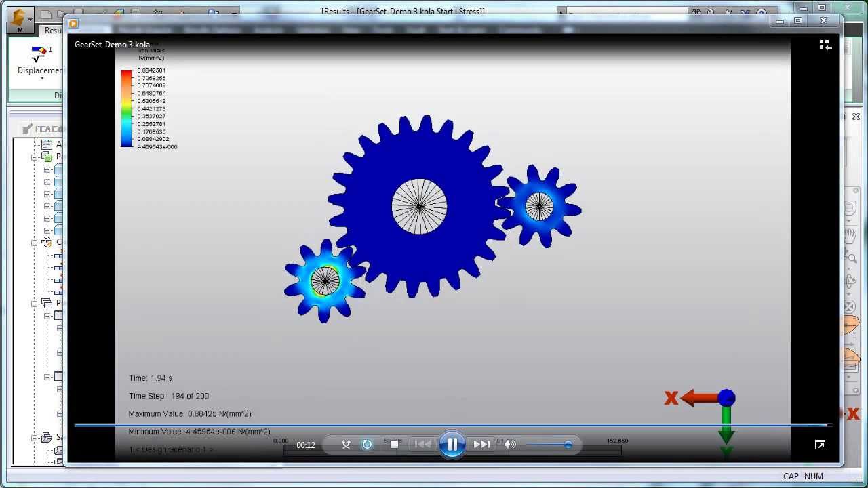Click the green Y axis arrow of triad
The height and width of the screenshot is (488, 868).
coord(726,425)
